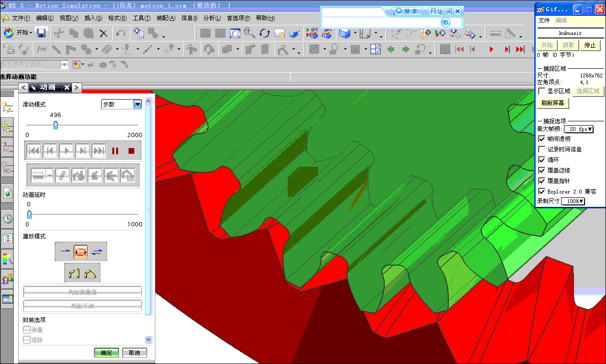The height and width of the screenshot is (364, 606).
Task: Select the Zoom magnifier tool
Action: coord(249,33)
